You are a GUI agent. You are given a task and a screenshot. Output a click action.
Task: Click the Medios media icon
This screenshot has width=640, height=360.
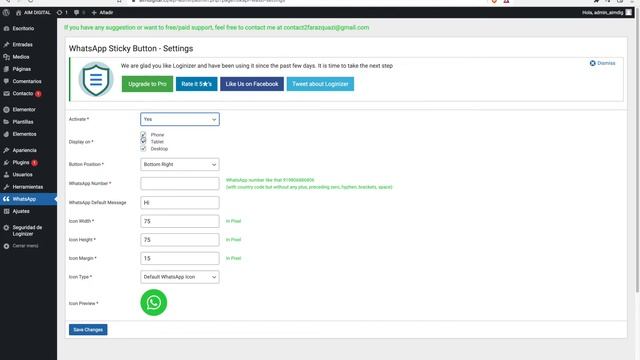(x=6, y=57)
